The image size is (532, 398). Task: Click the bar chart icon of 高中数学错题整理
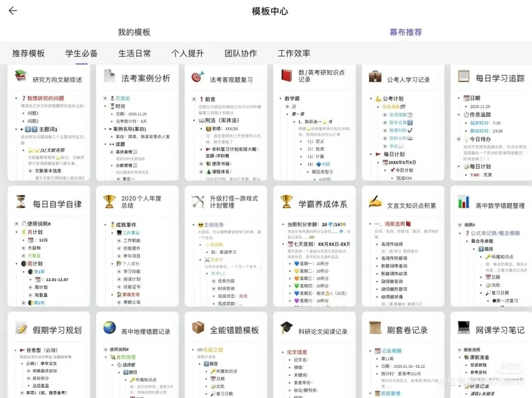point(464,202)
